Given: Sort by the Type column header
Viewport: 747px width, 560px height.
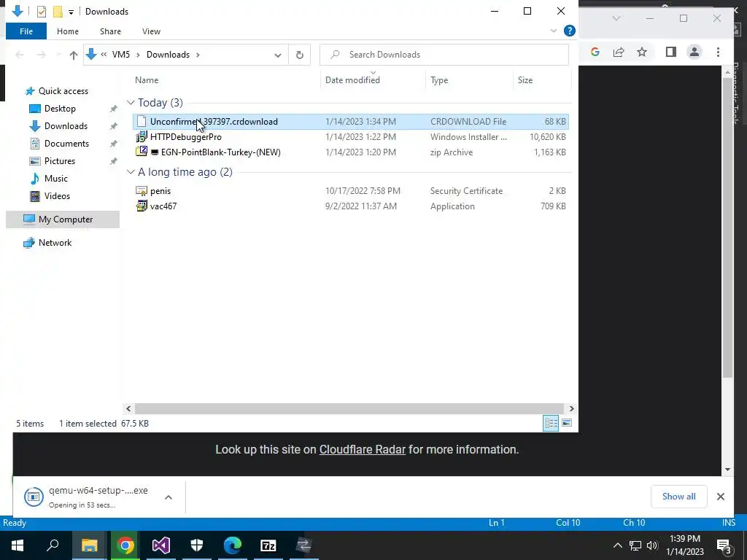Looking at the screenshot, I should pos(438,80).
